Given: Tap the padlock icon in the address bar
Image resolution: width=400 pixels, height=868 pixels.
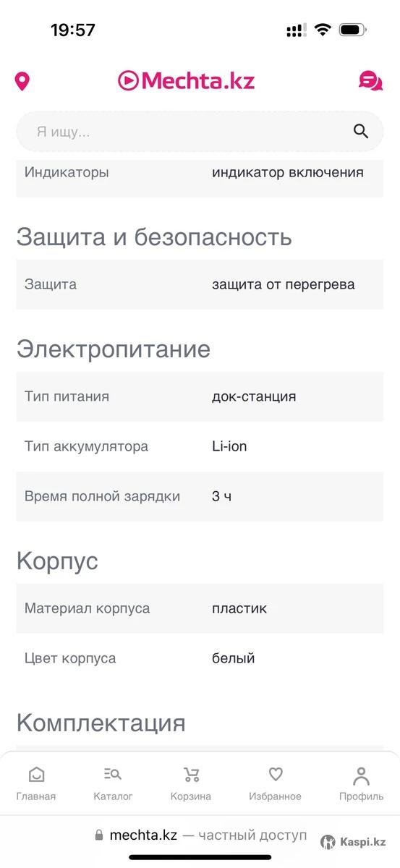Looking at the screenshot, I should pos(99,835).
